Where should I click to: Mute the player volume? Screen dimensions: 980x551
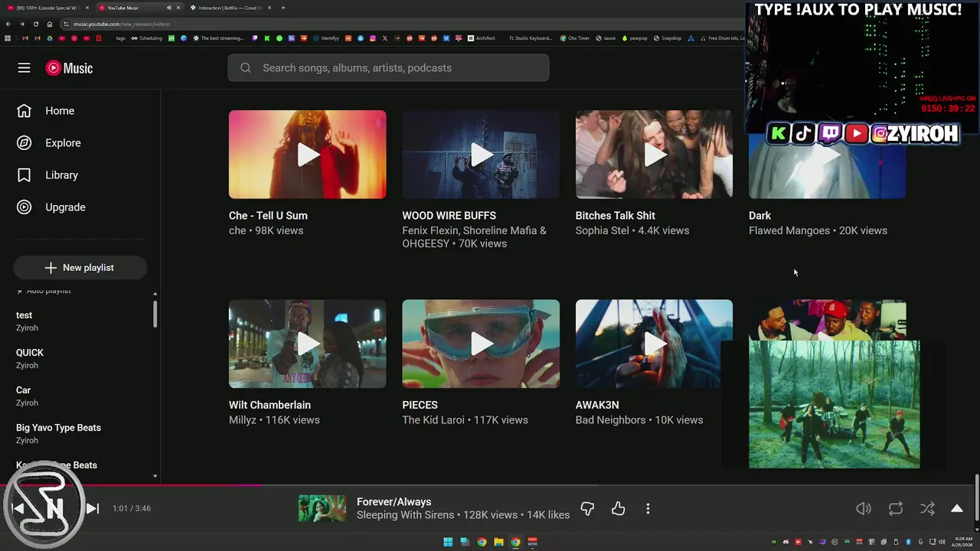tap(863, 508)
